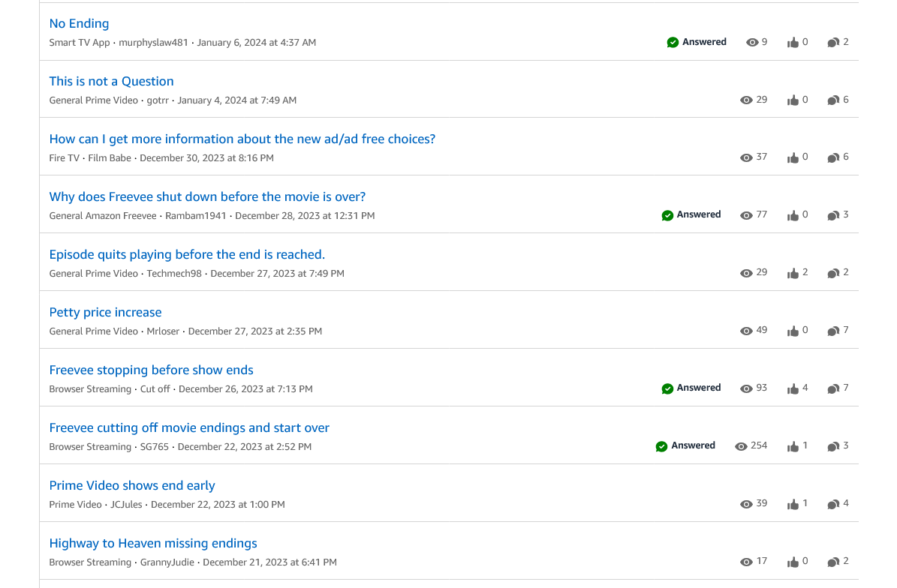This screenshot has height=588, width=897.
Task: Click the comment icon showing 7 replies on "Petty price increase"
Action: click(x=832, y=330)
